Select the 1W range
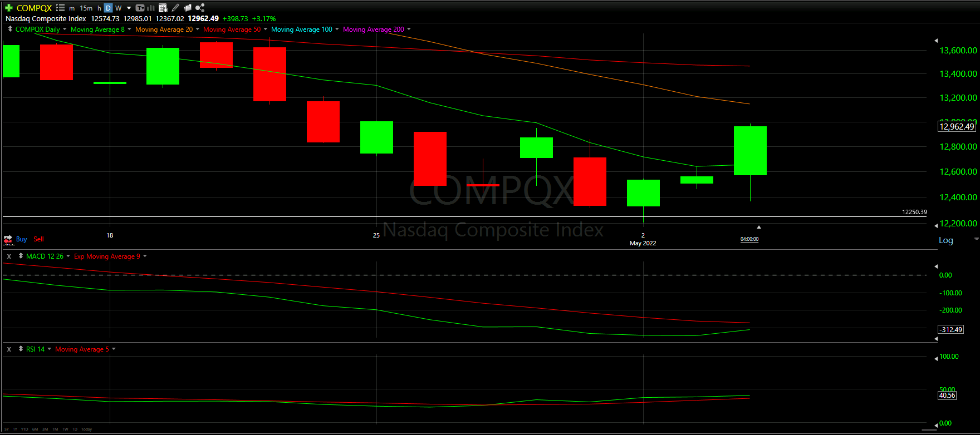 tap(65, 429)
